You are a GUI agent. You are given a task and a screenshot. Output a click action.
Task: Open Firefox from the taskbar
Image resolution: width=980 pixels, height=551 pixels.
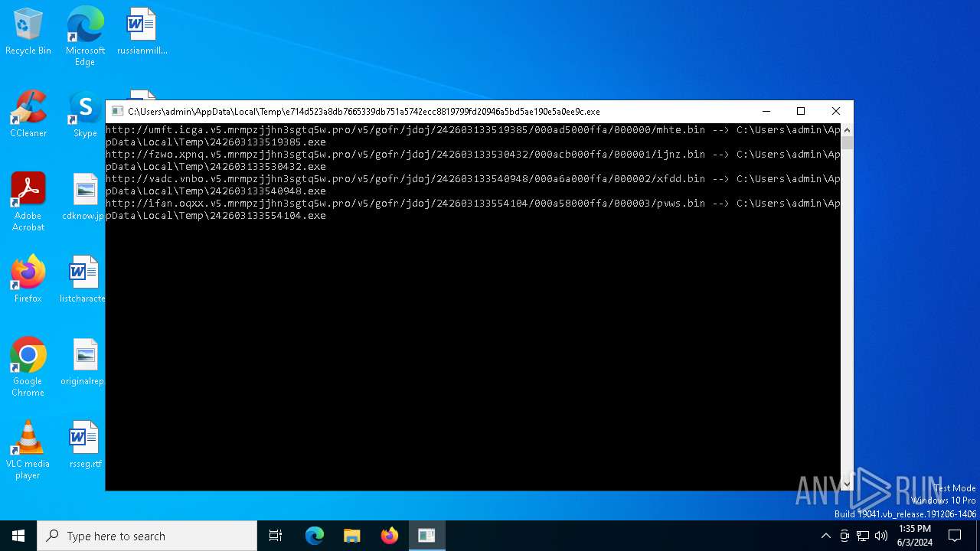[390, 536]
